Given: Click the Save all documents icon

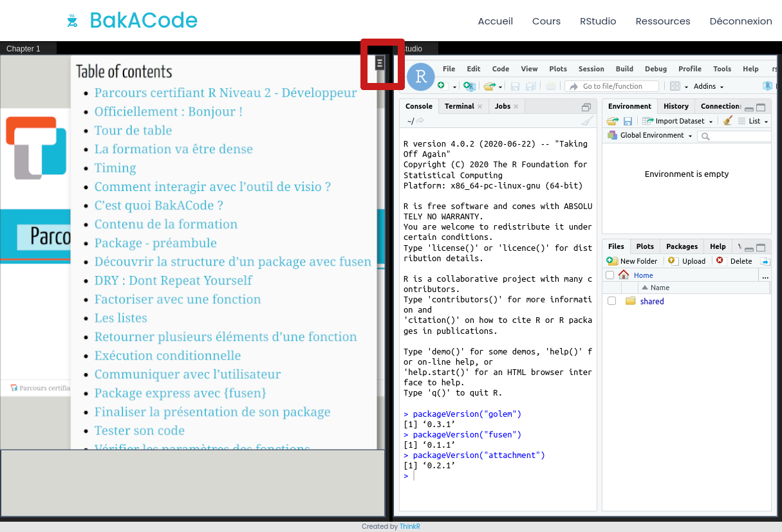Looking at the screenshot, I should pyautogui.click(x=530, y=86).
